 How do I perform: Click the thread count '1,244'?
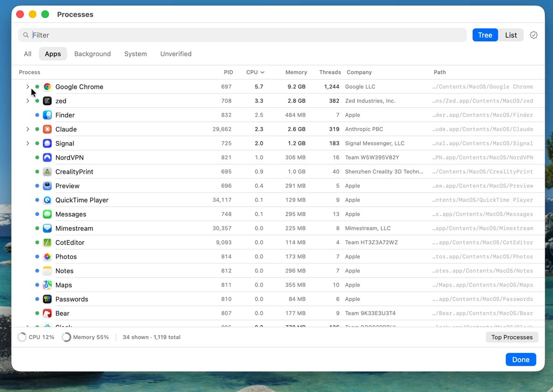point(332,87)
